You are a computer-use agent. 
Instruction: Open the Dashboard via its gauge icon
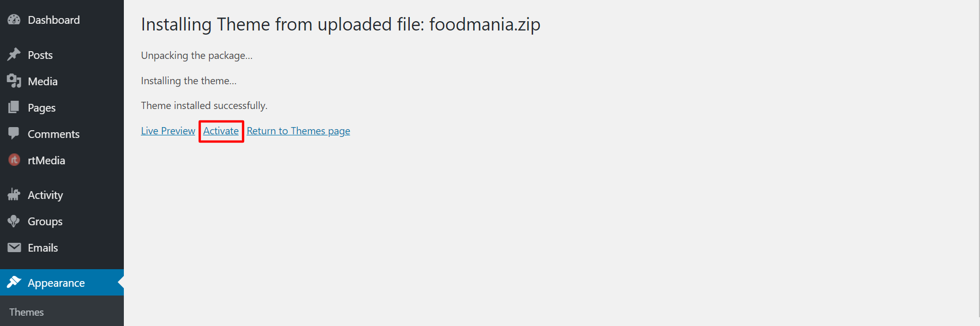(14, 20)
